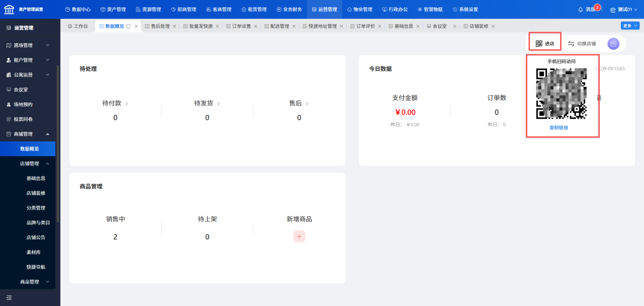Click the 场地预约 sidebar person icon

click(9, 104)
